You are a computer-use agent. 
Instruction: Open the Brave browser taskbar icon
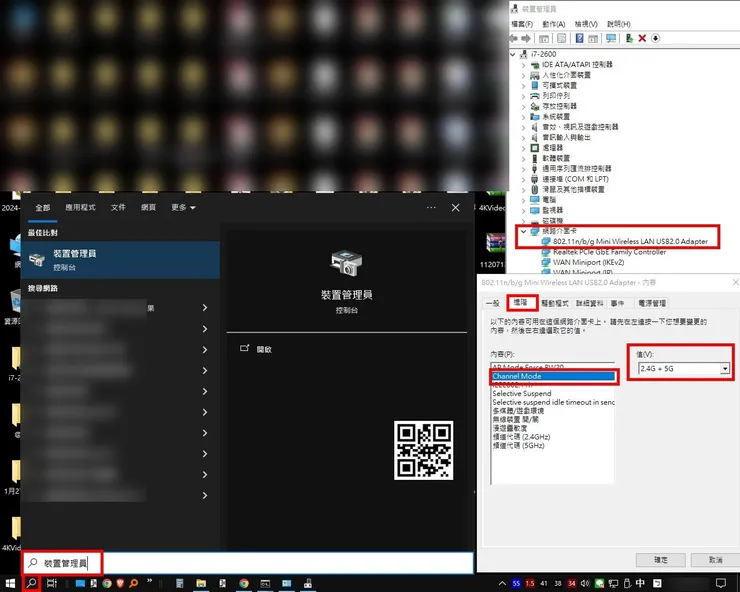coord(120,584)
